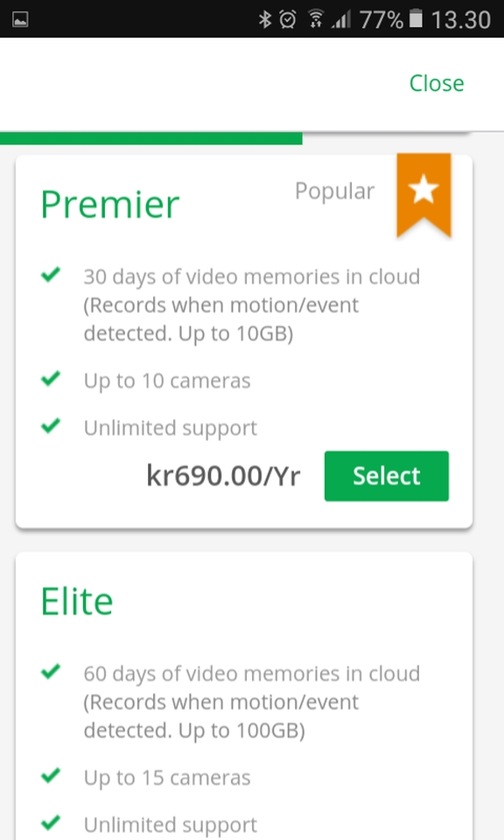504x840 pixels.
Task: Close the subscription plans screen
Action: click(437, 84)
